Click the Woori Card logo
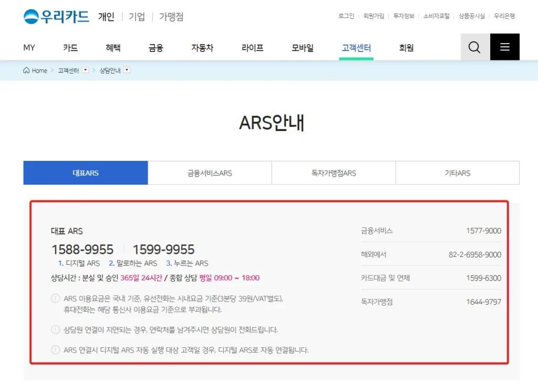Screen dimensions: 538x392 (57, 17)
